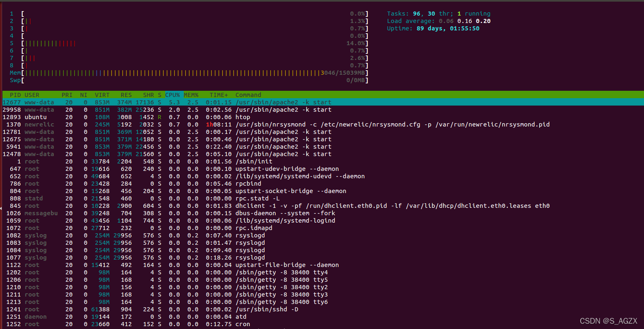Select the htop process owned by ubuntu
The height and width of the screenshot is (329, 644).
[x=323, y=117]
